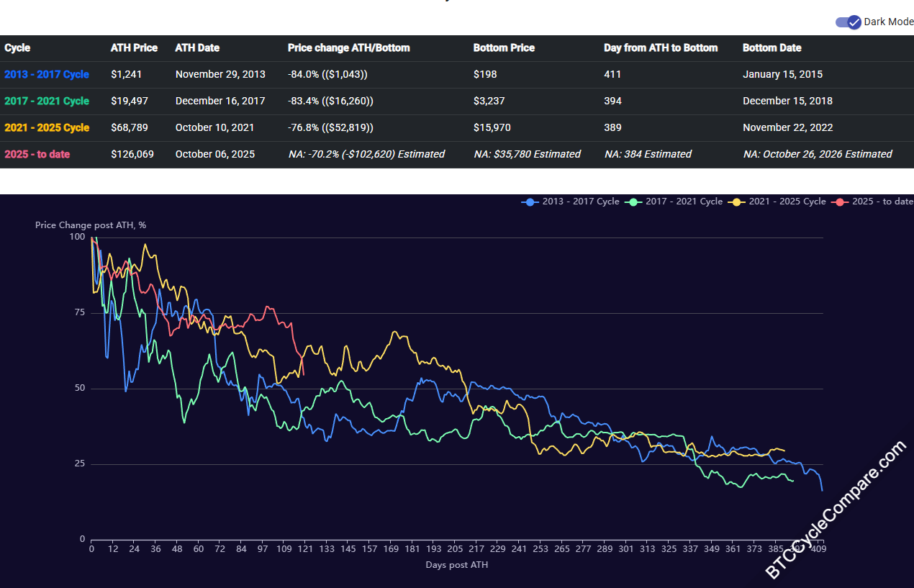Viewport: 914px width, 588px height.
Task: Select the $126,069 ATH price cell
Action: click(x=132, y=154)
